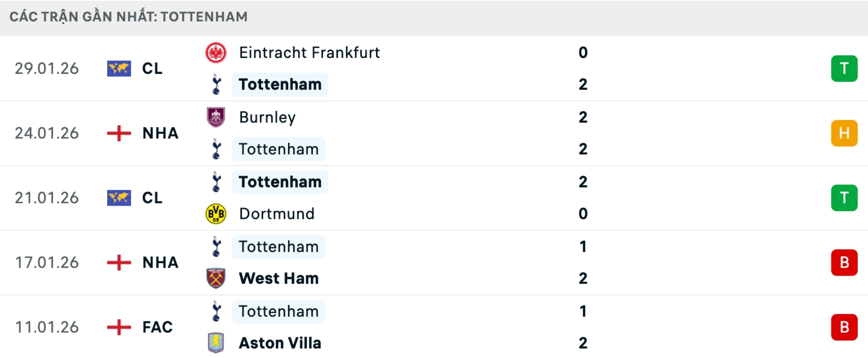Screen dimensions: 868x358
Task: Click the Champions League globe icon for 29.01.26
Action: (118, 68)
